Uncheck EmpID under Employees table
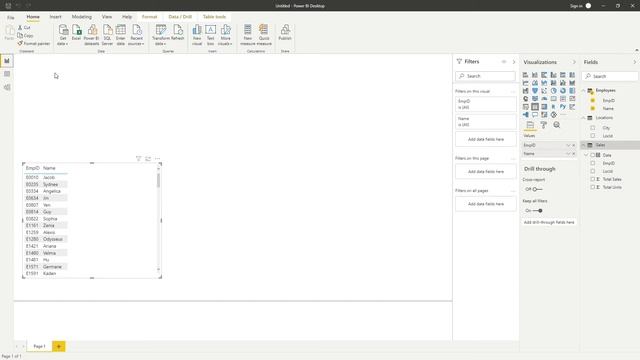Viewport: 640px width, 360px height. pos(593,100)
